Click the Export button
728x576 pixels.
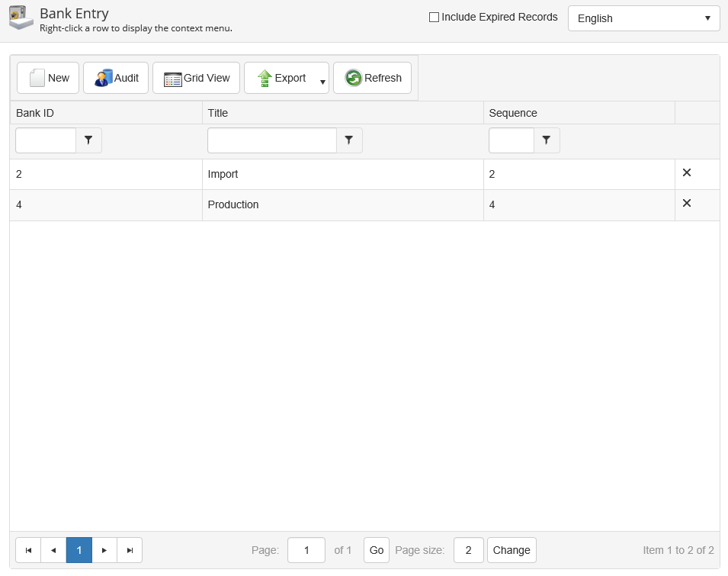tap(281, 78)
